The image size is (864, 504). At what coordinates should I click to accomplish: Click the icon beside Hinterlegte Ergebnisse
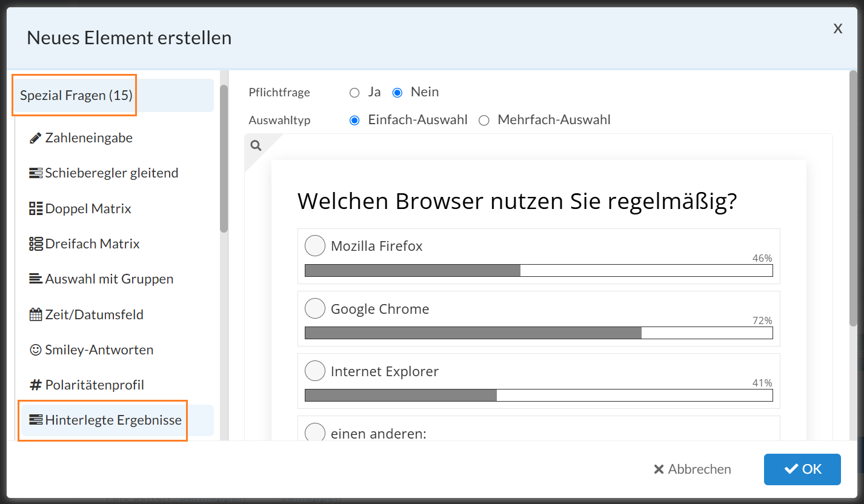click(36, 420)
